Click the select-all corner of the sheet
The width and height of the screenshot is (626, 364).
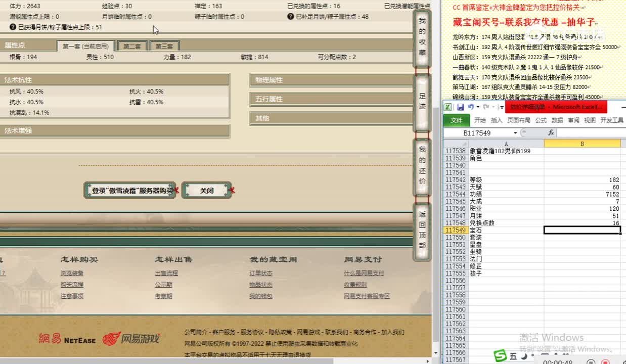coord(456,144)
